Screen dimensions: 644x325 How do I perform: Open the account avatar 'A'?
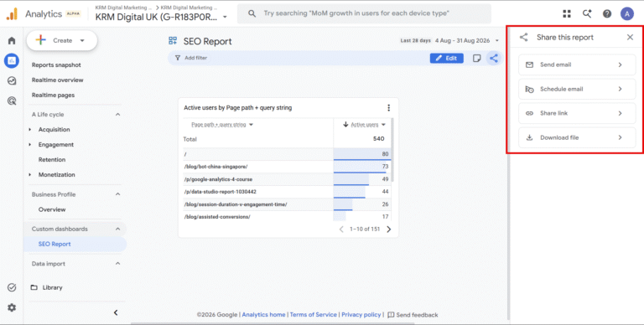click(x=627, y=14)
